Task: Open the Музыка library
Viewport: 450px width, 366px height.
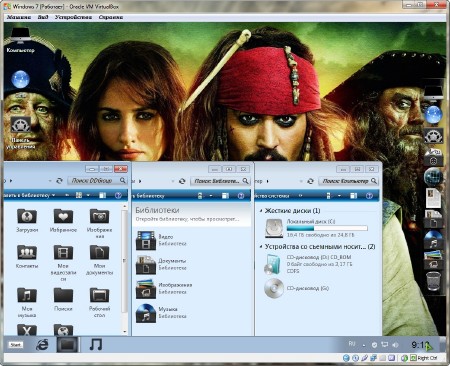Action: click(x=162, y=313)
